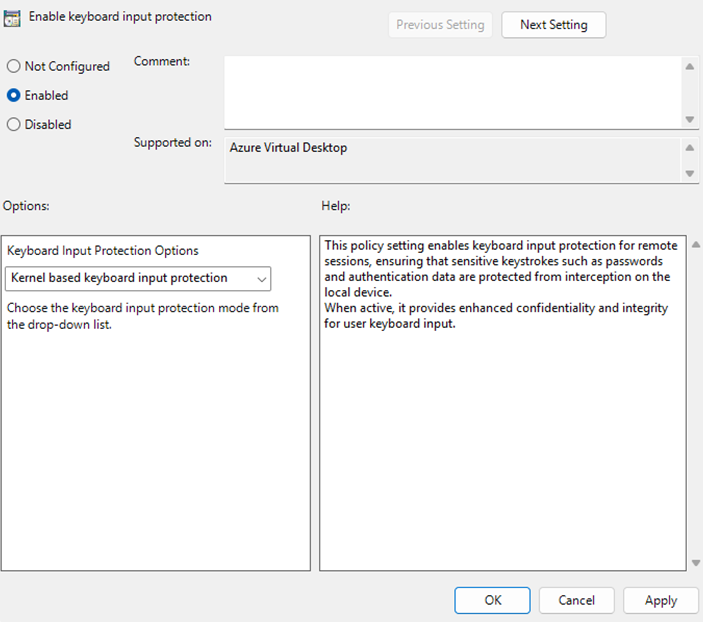Confirm the settings with OK
This screenshot has width=703, height=622.
point(492,600)
